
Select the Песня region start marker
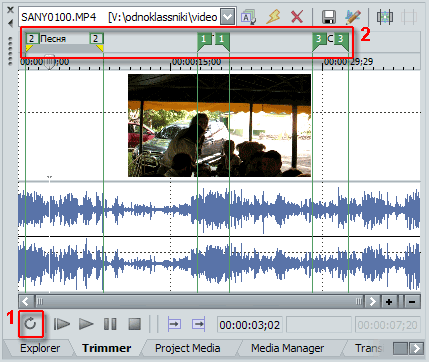[x=31, y=39]
